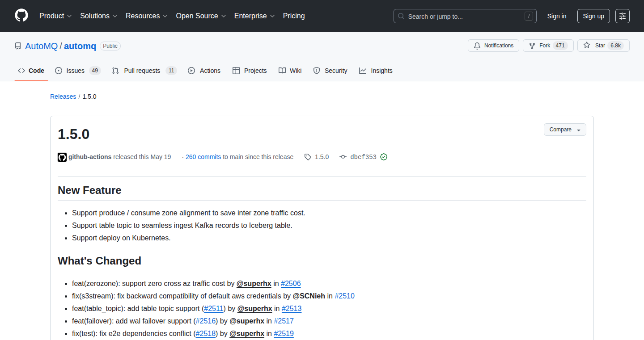Open issue #2518 link
The height and width of the screenshot is (340, 644).
(x=206, y=333)
